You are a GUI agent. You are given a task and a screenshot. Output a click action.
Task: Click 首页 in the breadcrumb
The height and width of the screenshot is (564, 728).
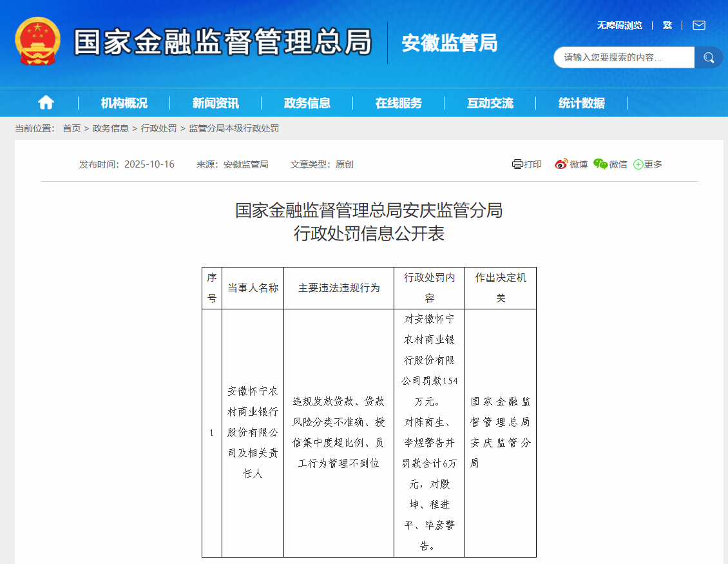tap(72, 128)
